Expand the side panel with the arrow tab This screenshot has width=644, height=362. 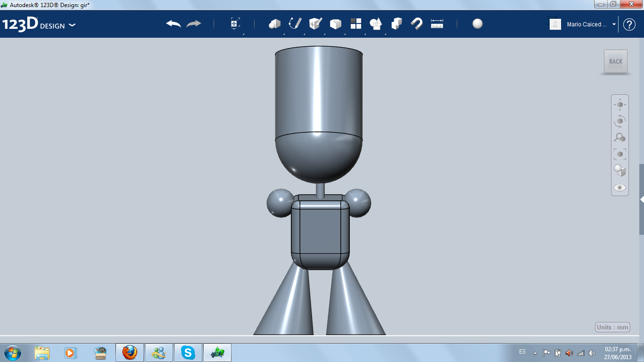pyautogui.click(x=642, y=200)
